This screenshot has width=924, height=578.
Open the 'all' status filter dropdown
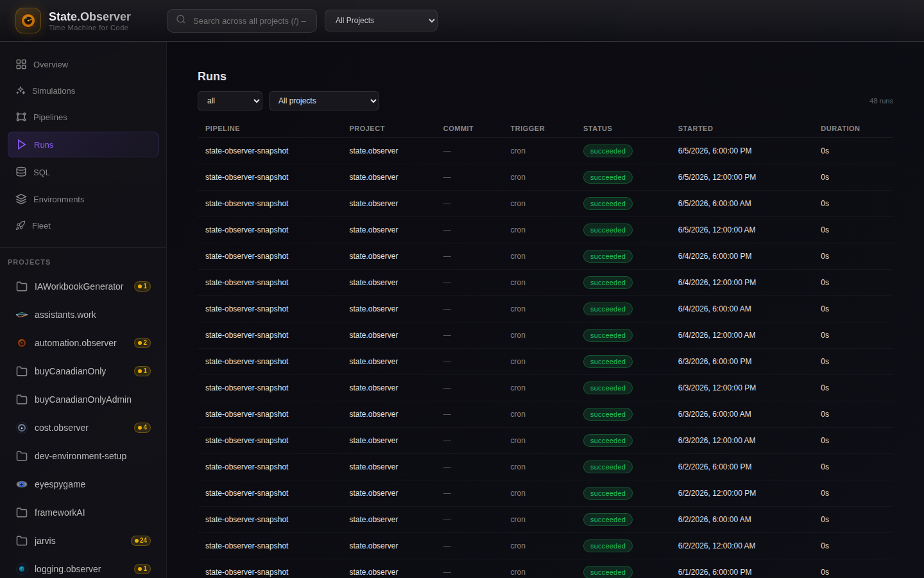click(230, 101)
